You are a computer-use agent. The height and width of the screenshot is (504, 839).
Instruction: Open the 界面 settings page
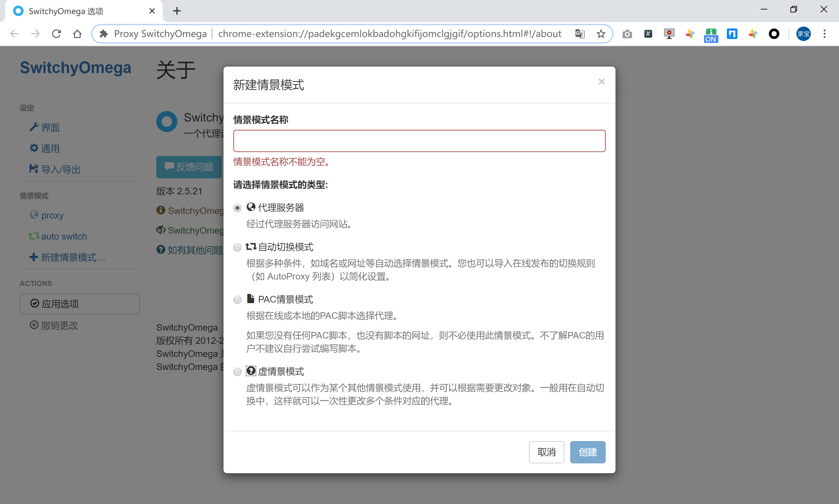tap(50, 128)
